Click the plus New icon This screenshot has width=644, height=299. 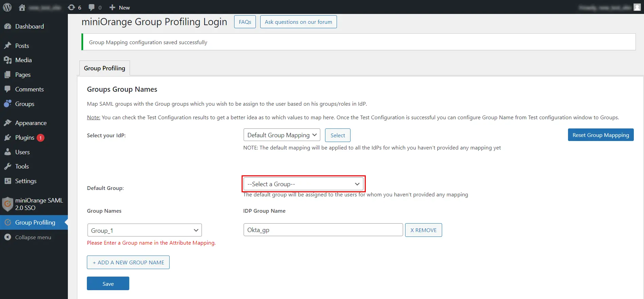112,7
